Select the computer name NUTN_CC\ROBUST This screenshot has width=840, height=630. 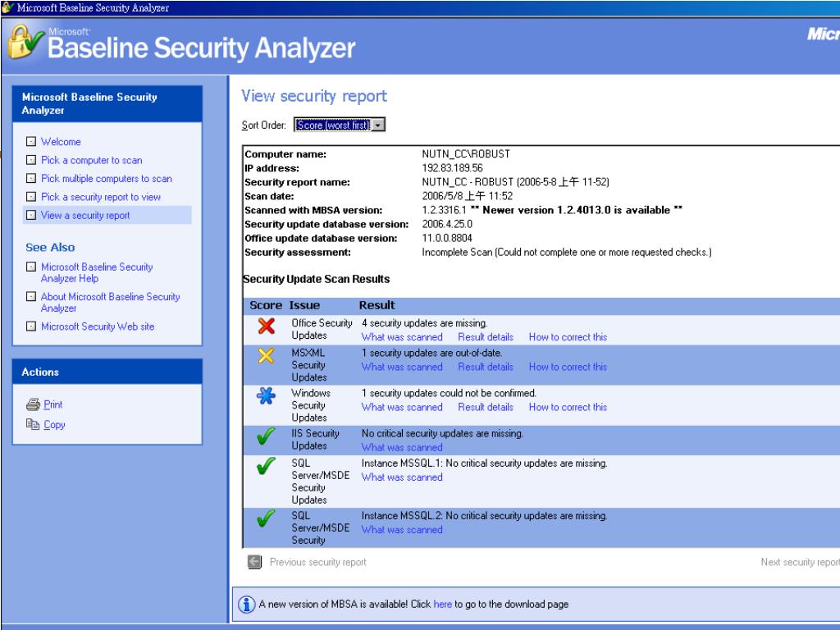tap(466, 154)
